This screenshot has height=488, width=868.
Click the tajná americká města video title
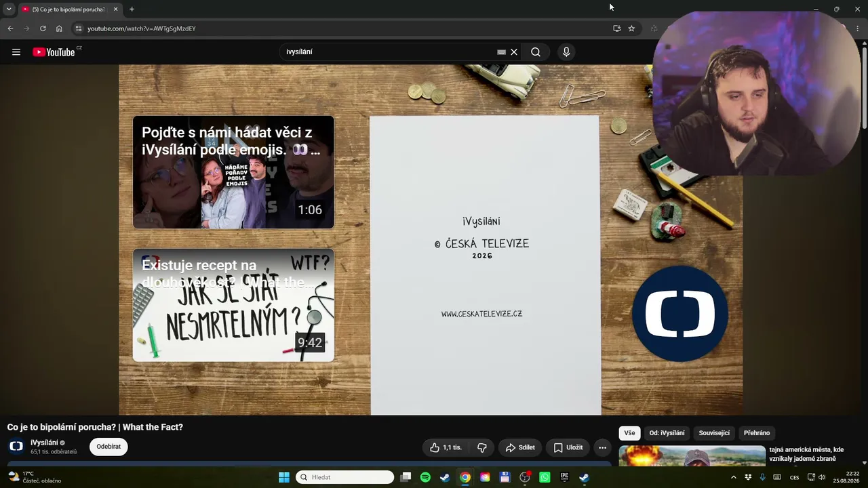[806, 454]
